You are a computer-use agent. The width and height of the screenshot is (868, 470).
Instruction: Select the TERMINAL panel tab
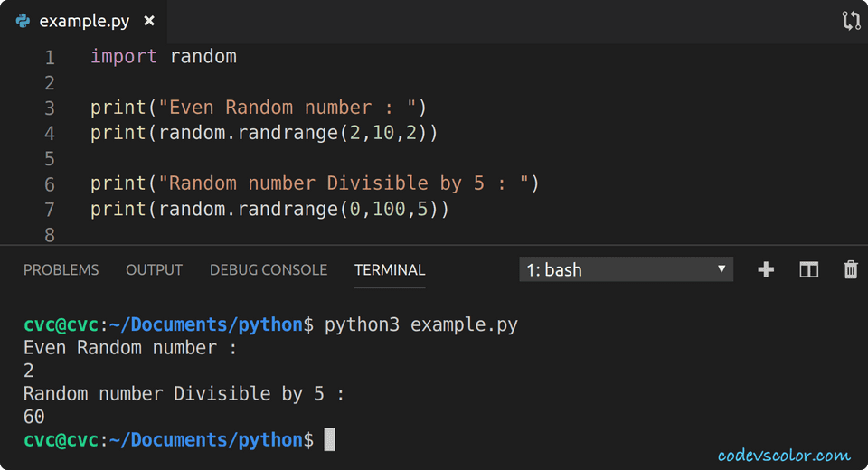click(x=390, y=269)
